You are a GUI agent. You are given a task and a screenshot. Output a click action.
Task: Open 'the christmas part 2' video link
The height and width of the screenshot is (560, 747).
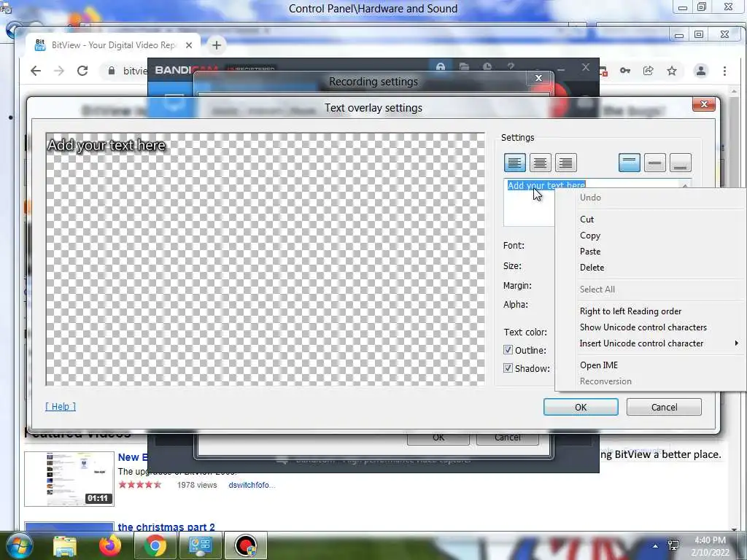[166, 526]
